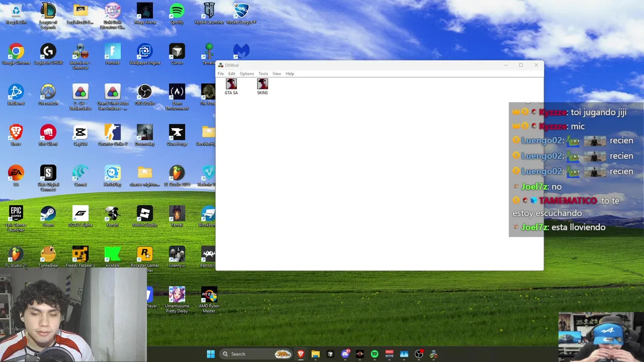The width and height of the screenshot is (644, 362).
Task: Maximize the DXWnd window
Action: click(x=521, y=65)
